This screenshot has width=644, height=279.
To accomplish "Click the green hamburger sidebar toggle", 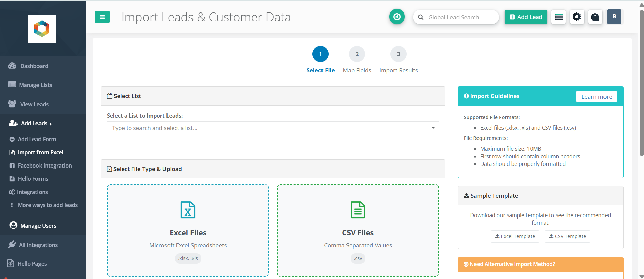I will pyautogui.click(x=102, y=17).
